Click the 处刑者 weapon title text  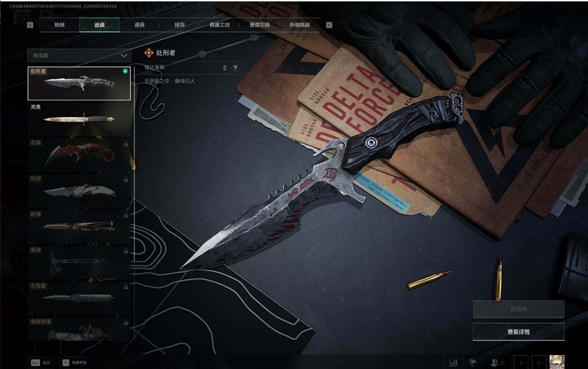coord(166,53)
